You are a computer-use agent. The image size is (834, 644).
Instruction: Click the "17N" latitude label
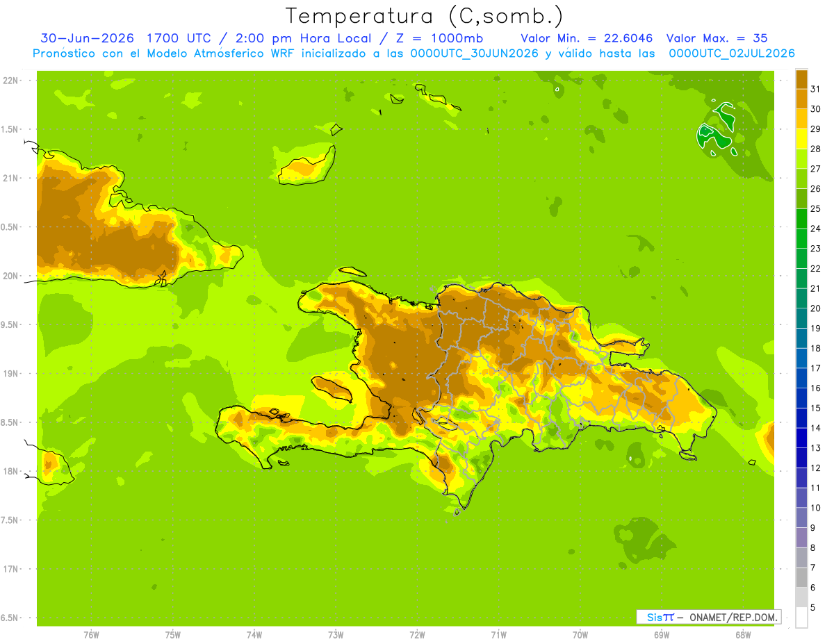(x=10, y=569)
